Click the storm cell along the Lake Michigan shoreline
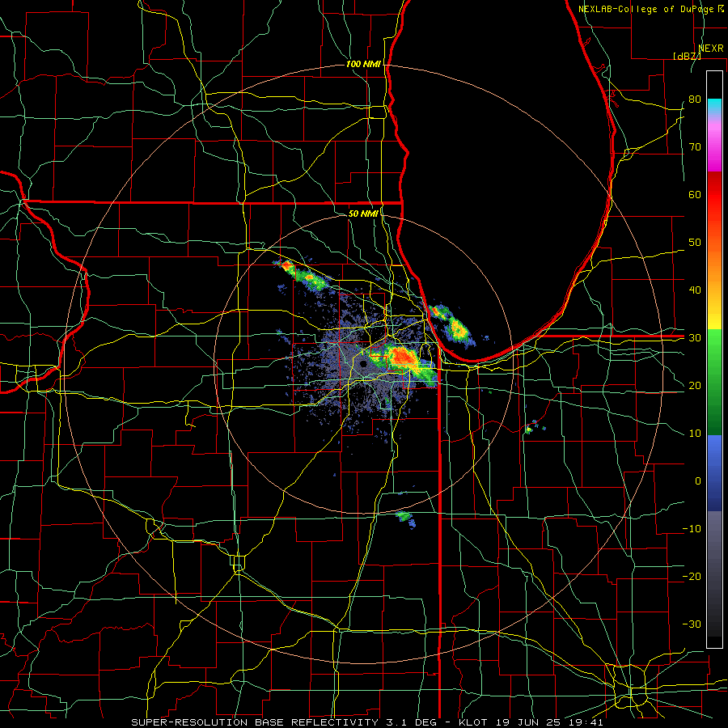Image resolution: width=728 pixels, height=728 pixels. pyautogui.click(x=451, y=325)
